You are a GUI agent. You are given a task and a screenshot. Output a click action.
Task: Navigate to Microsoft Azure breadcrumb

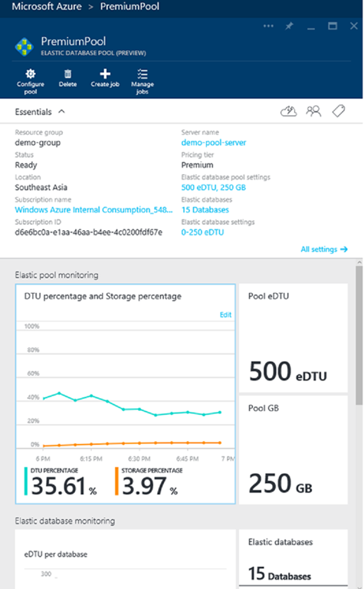coord(47,6)
